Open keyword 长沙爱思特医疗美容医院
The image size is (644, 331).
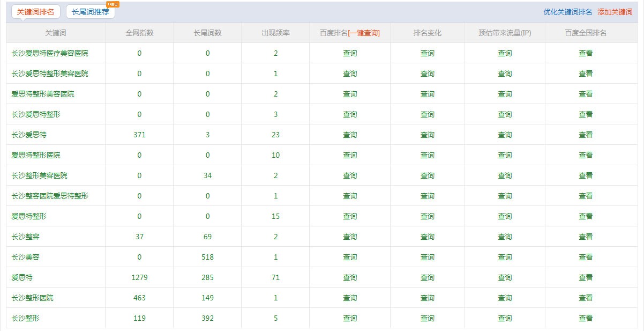pos(50,53)
